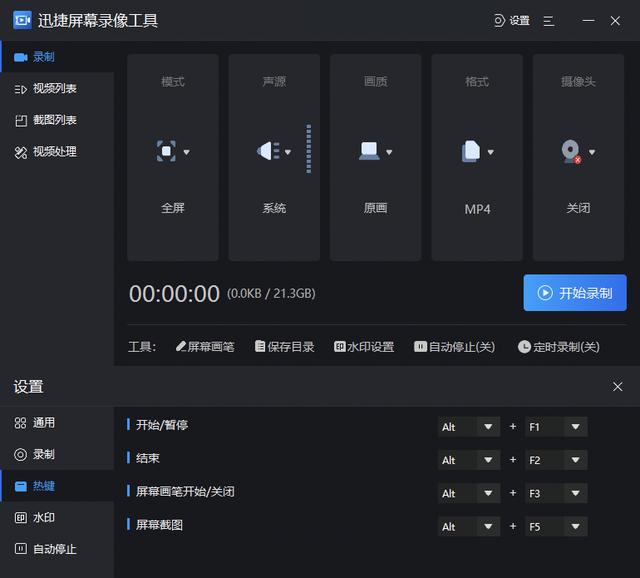Expand the 画质 quality dropdown arrow
This screenshot has height=578, width=640.
click(x=389, y=152)
